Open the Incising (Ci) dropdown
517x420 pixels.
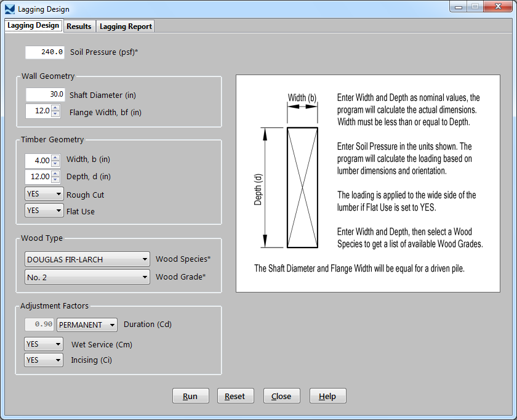tap(44, 360)
